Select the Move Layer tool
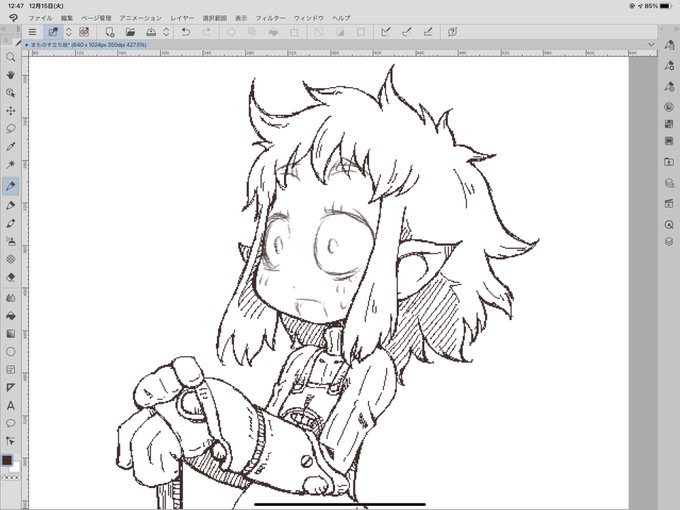 click(10, 111)
